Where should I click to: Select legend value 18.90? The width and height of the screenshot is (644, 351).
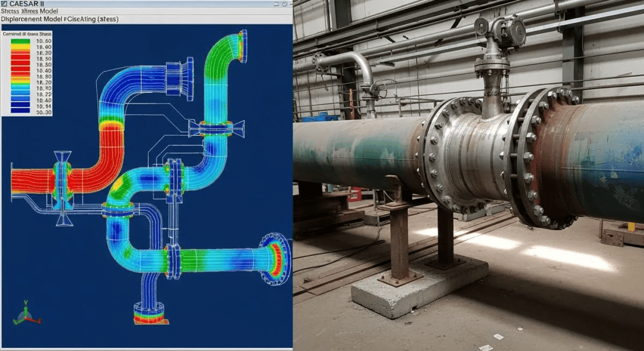click(44, 89)
